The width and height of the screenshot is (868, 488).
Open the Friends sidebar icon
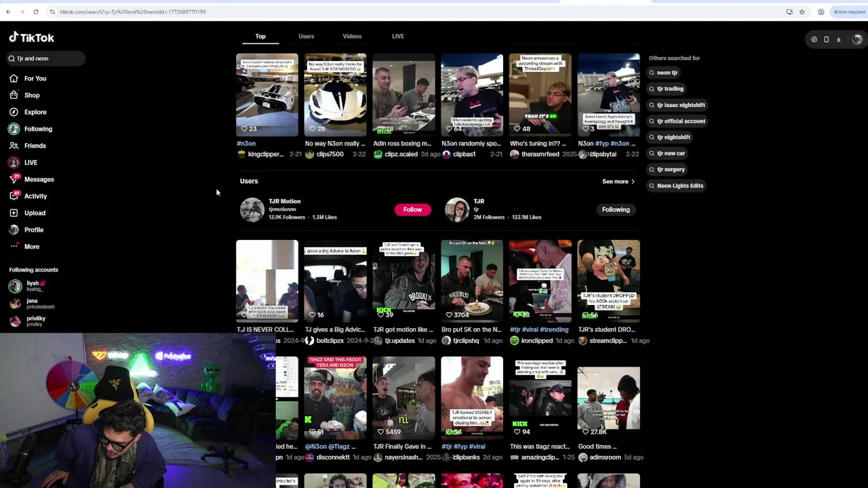pyautogui.click(x=14, y=146)
